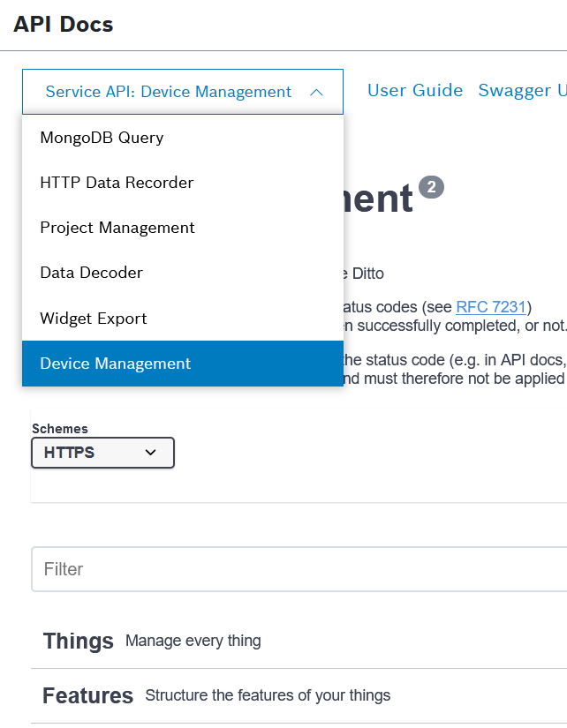Viewport: 567px width, 728px height.
Task: Expand the Features section
Action: click(87, 695)
